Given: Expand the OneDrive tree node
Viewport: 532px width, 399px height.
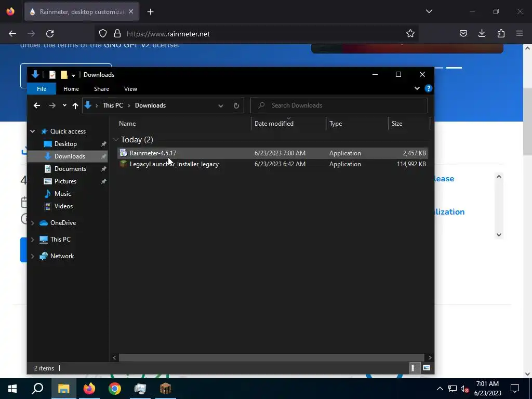Looking at the screenshot, I should [33, 223].
